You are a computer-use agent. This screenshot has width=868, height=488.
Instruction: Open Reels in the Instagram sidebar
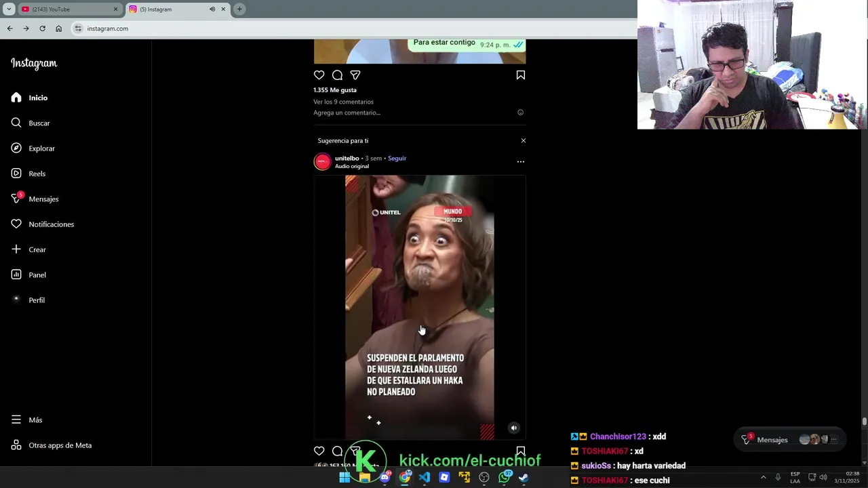click(x=28, y=174)
